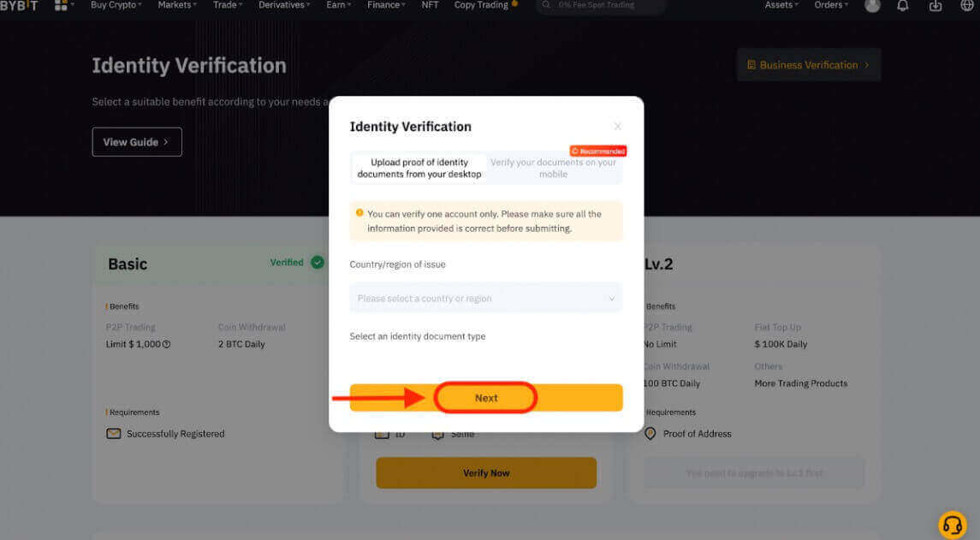Expand the Markets menu
This screenshot has width=980, height=540.
(x=176, y=6)
